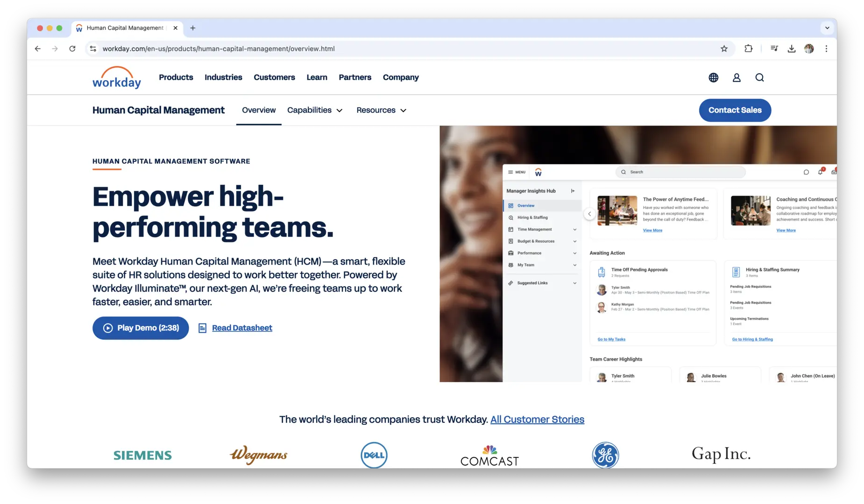This screenshot has height=504, width=864.
Task: Click the Workday logo
Action: tap(116, 77)
